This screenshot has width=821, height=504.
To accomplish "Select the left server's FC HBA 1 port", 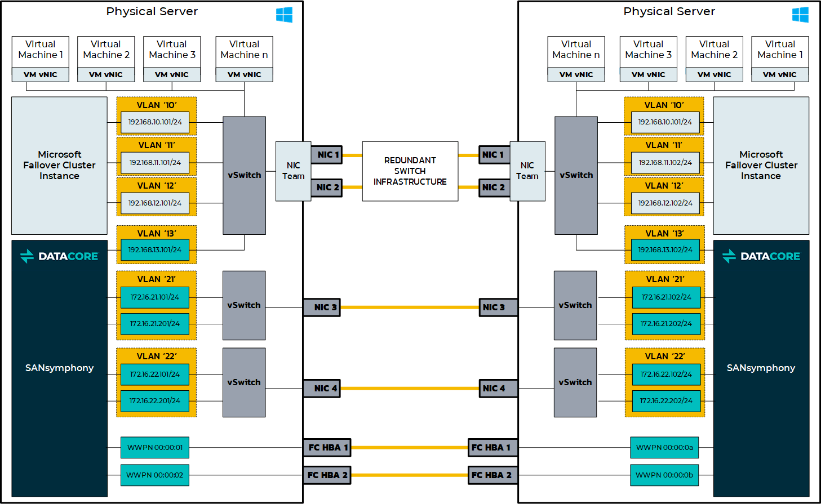I will [327, 448].
